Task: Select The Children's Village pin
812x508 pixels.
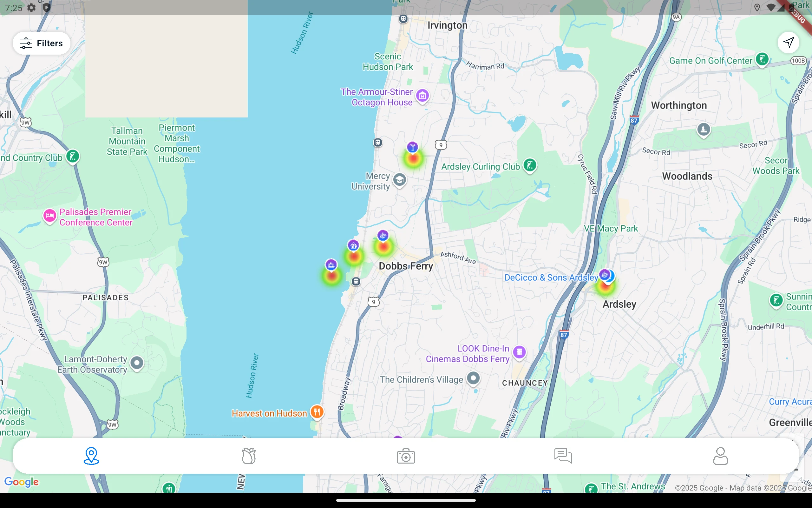Action: pyautogui.click(x=474, y=379)
